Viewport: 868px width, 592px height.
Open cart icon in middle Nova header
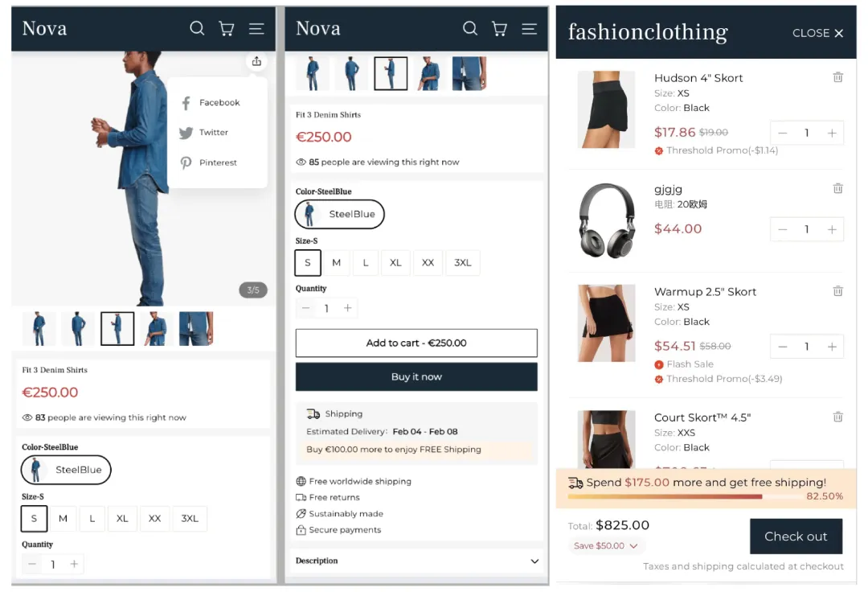[x=499, y=28]
